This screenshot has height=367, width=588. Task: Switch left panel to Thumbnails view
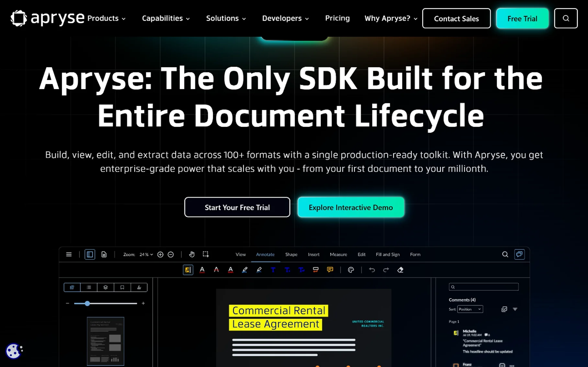pyautogui.click(x=72, y=287)
